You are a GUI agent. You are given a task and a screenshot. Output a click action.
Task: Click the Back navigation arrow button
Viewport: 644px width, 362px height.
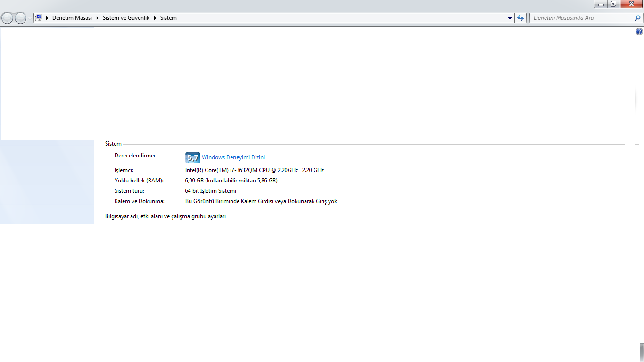8,18
